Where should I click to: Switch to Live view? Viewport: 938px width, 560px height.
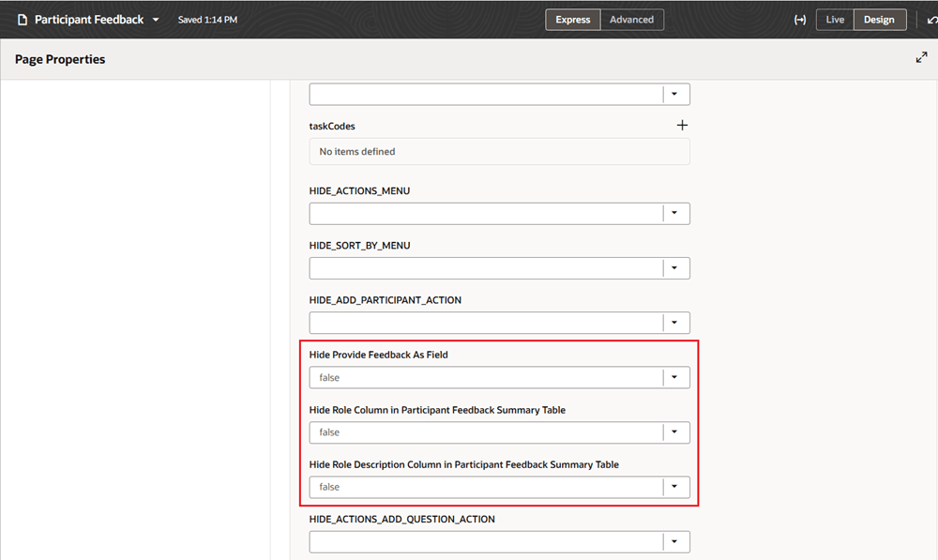pos(834,19)
